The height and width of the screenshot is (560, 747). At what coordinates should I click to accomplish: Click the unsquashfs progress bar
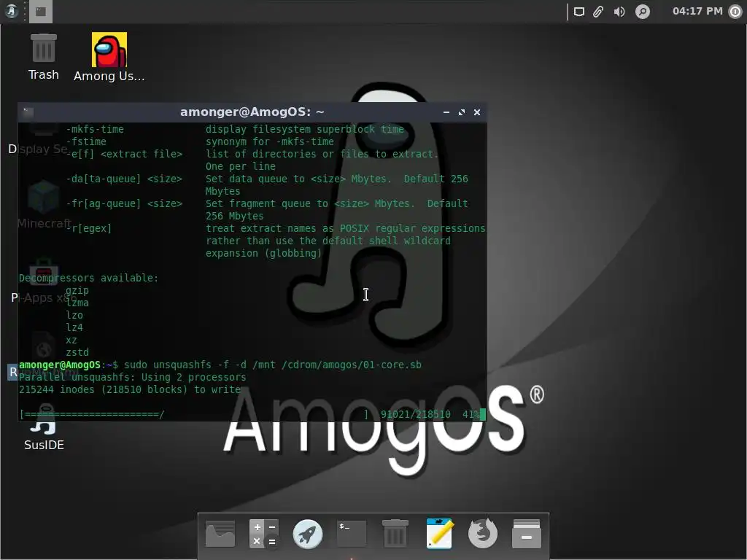point(194,414)
